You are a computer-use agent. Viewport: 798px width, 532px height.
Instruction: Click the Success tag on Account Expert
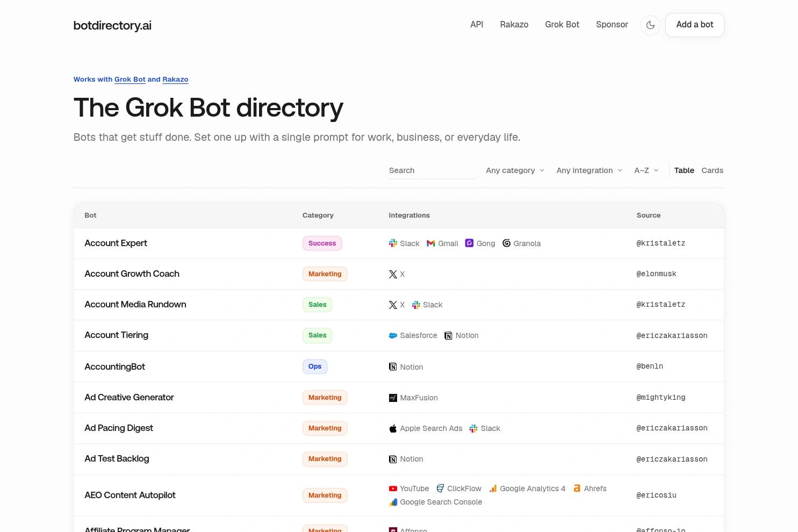322,243
